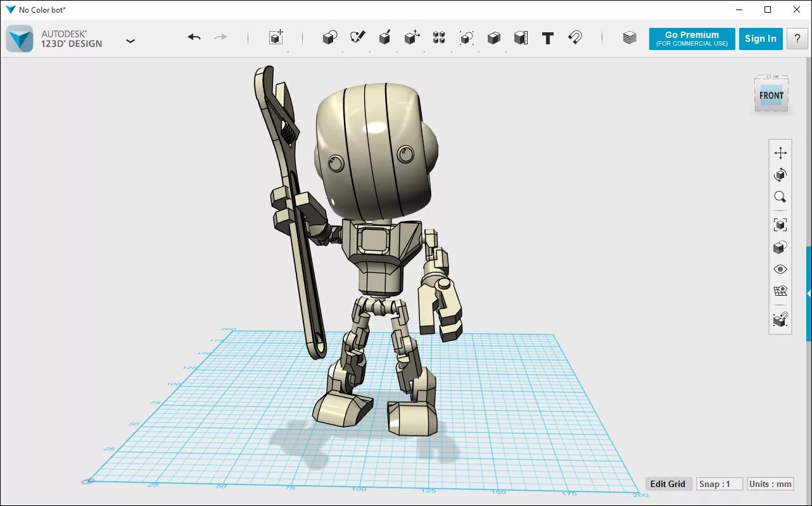Click the Go Premium button
The height and width of the screenshot is (506, 812).
click(692, 39)
